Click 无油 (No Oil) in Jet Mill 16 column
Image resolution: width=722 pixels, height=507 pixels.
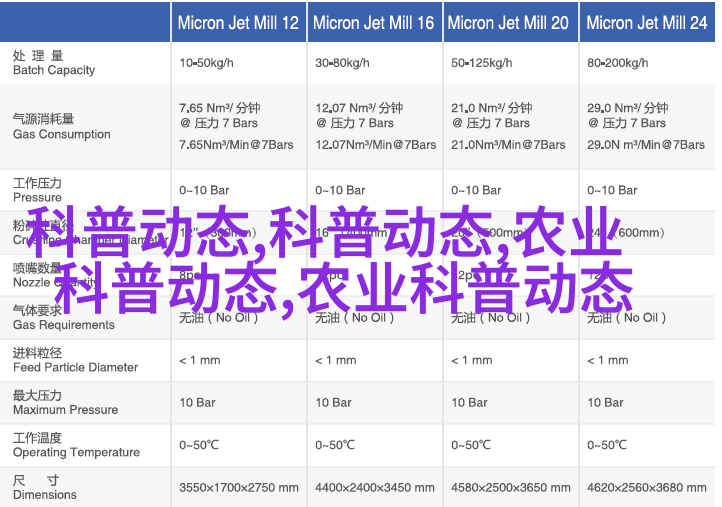[355, 318]
